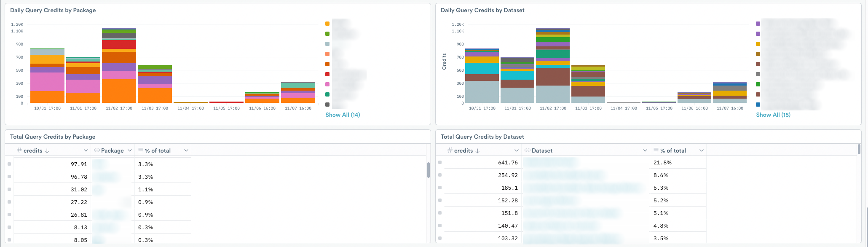
Task: Click number type icon of Package table credits
Action: coord(19,150)
